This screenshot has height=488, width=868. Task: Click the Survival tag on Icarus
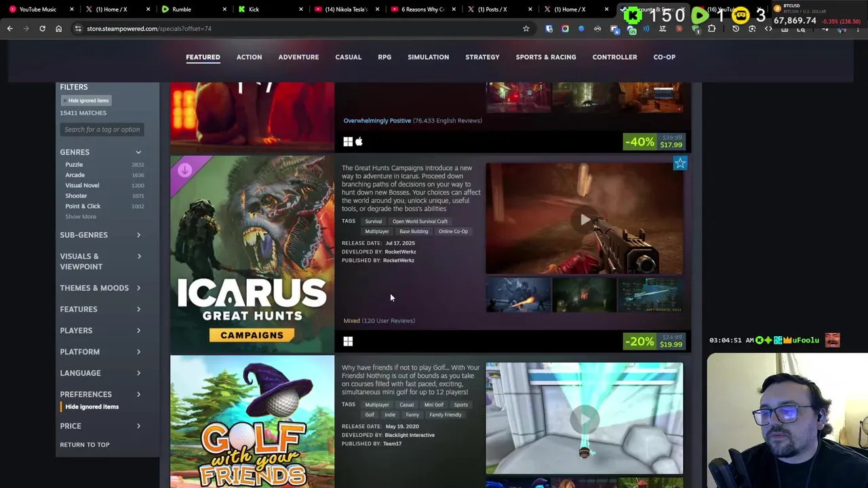coord(373,221)
